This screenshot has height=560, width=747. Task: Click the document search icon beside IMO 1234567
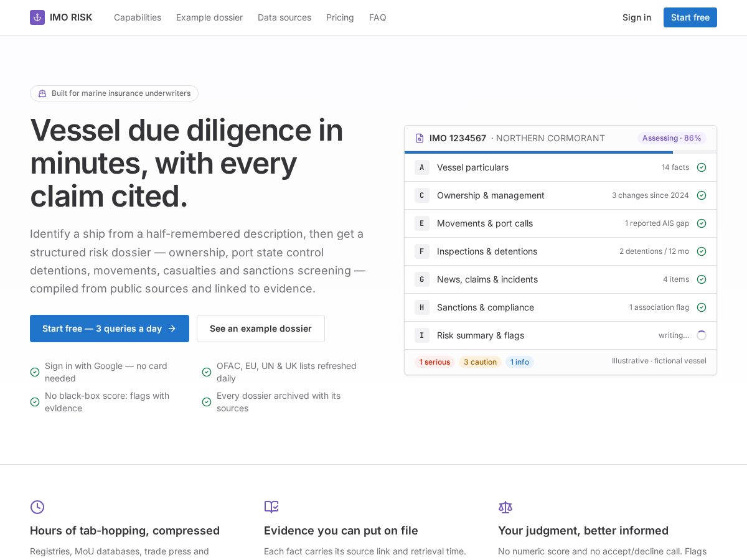tap(420, 138)
